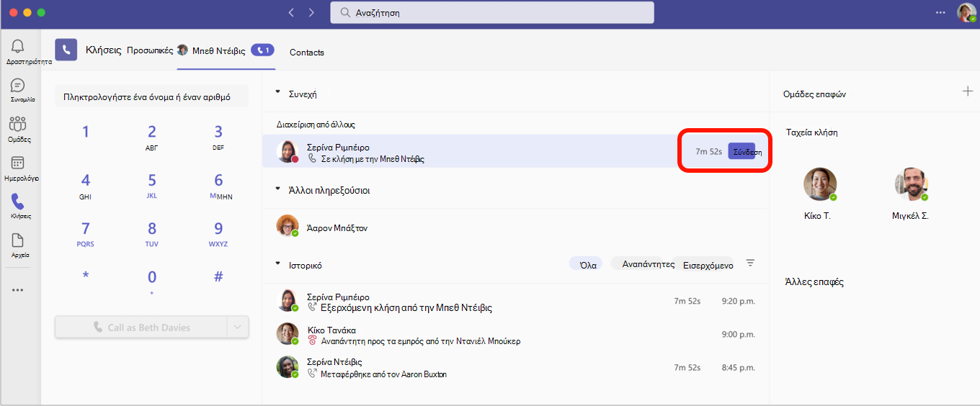Collapse the Συνεχή section
The width and height of the screenshot is (980, 406).
tap(278, 94)
